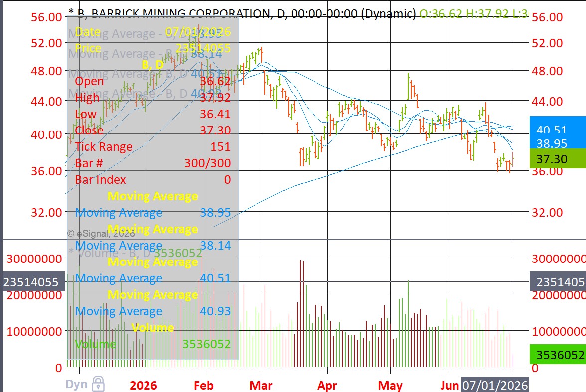Select the Moving Average 40.93 row in data window
The width and height of the screenshot is (586, 392).
[153, 311]
